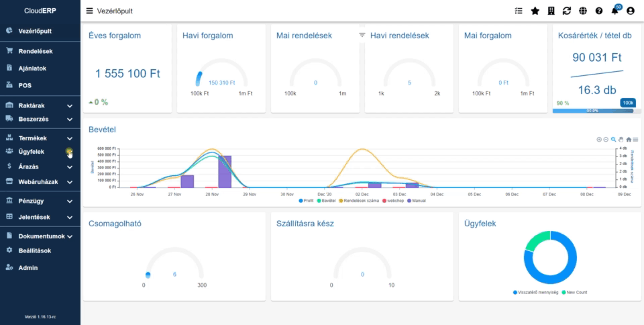The width and height of the screenshot is (644, 325).
Task: Zoom in on the Bevétel chart
Action: click(599, 140)
